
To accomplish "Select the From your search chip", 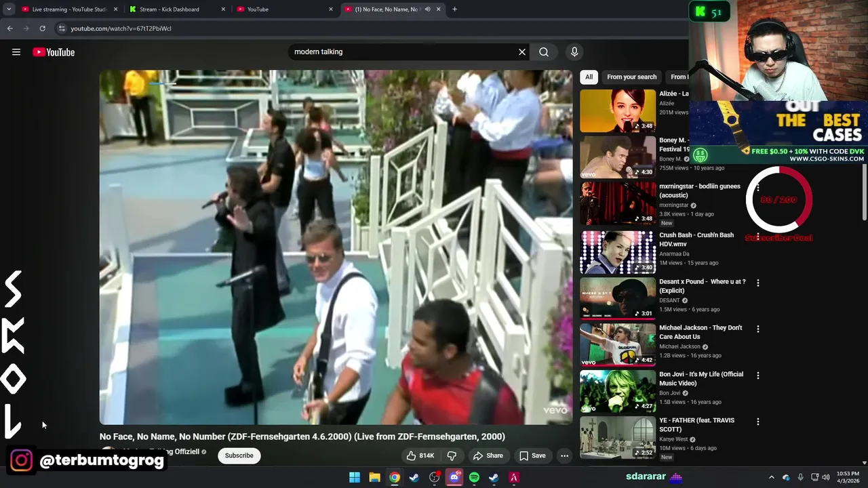I will [x=631, y=77].
